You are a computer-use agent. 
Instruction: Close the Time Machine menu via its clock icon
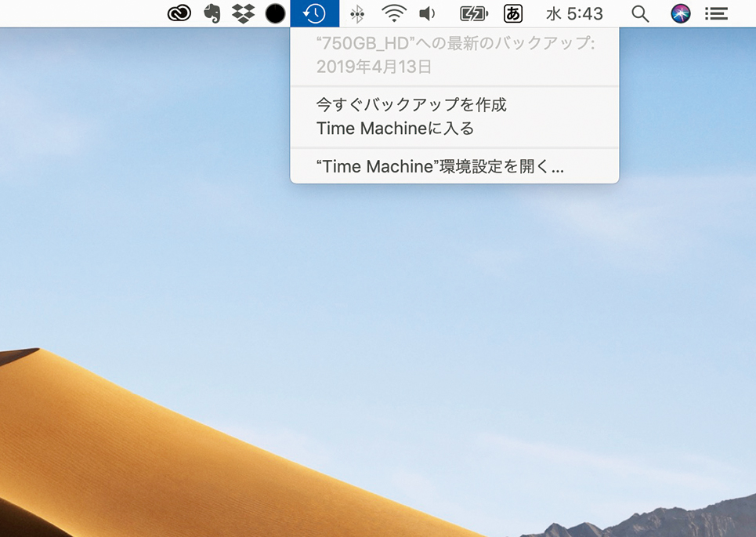(314, 13)
